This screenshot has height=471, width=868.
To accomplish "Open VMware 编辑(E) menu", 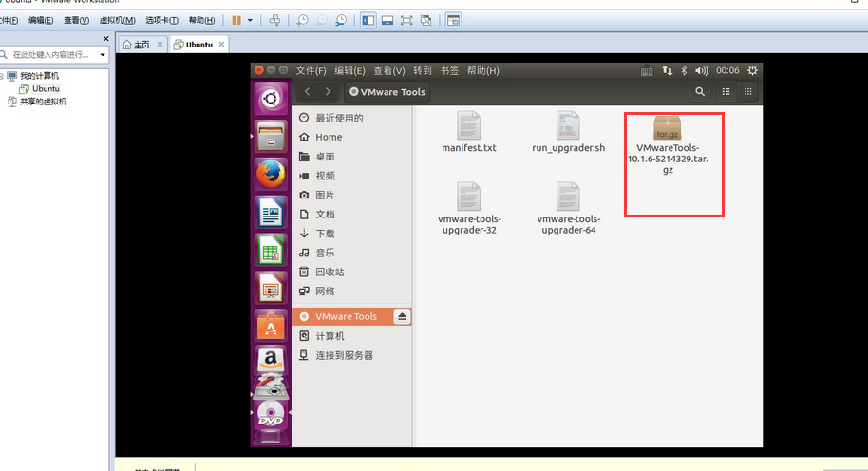I will click(x=41, y=21).
